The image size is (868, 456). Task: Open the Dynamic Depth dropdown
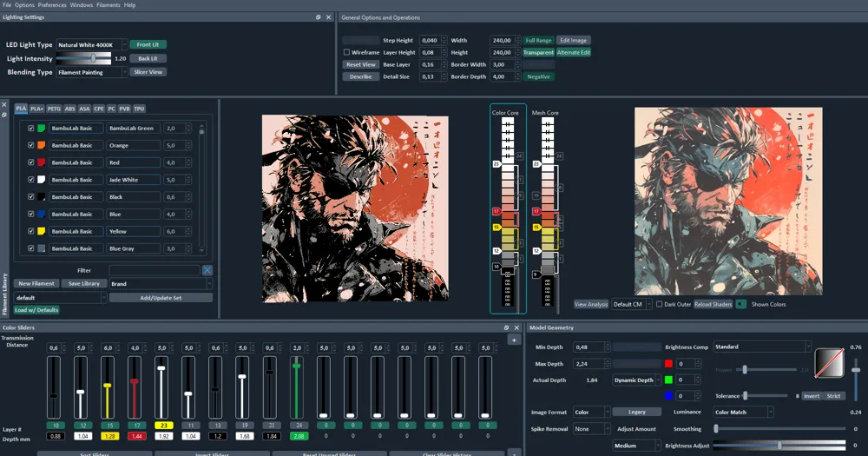pos(636,380)
